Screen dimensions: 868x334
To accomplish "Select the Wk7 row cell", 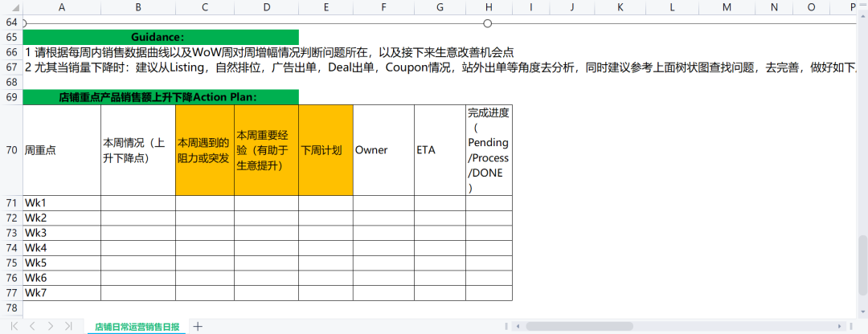I will (62, 293).
